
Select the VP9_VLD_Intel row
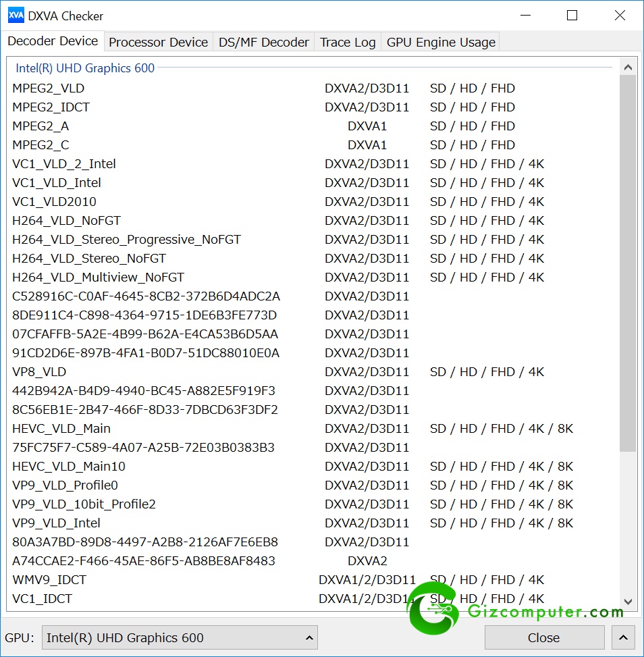coord(312,523)
